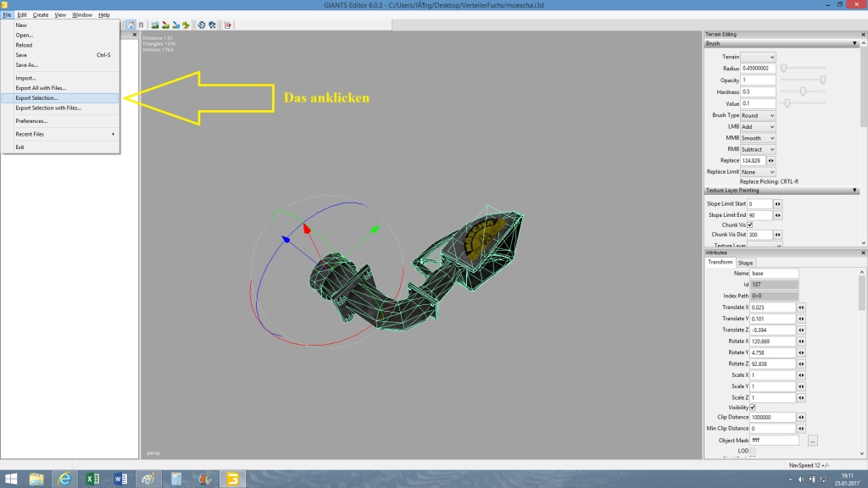Click the green tree foliage tool icon
The height and width of the screenshot is (488, 868).
pyautogui.click(x=186, y=25)
